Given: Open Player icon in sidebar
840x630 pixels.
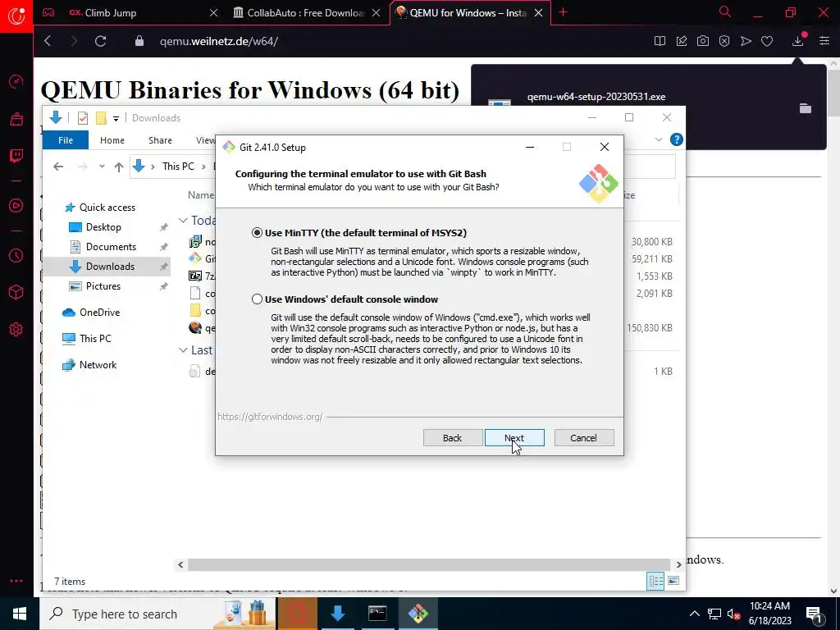Looking at the screenshot, I should 16,206.
